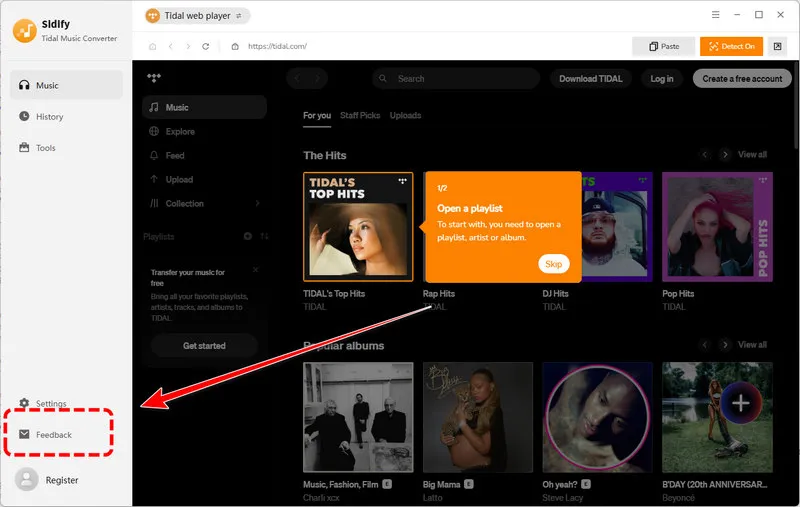Screen dimensions: 800x507
Task: Click the Sidify app logo
Action: click(x=24, y=31)
